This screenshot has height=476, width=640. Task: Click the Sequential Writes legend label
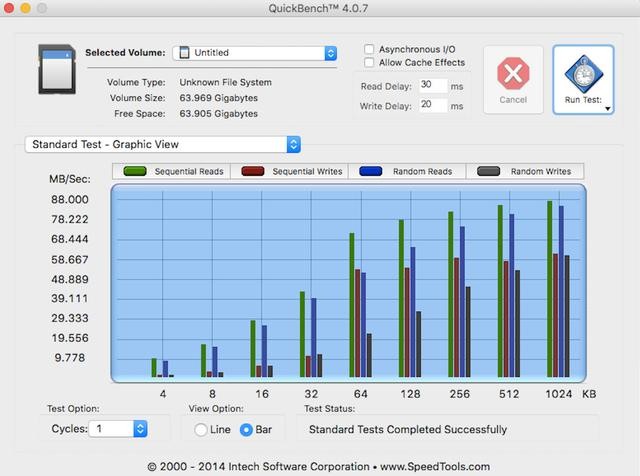pyautogui.click(x=307, y=171)
